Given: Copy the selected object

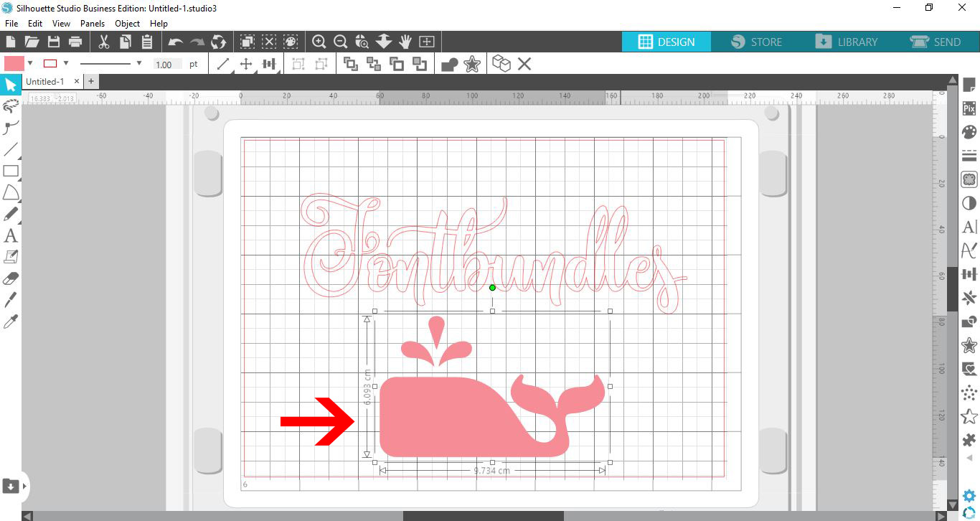Looking at the screenshot, I should click(126, 41).
